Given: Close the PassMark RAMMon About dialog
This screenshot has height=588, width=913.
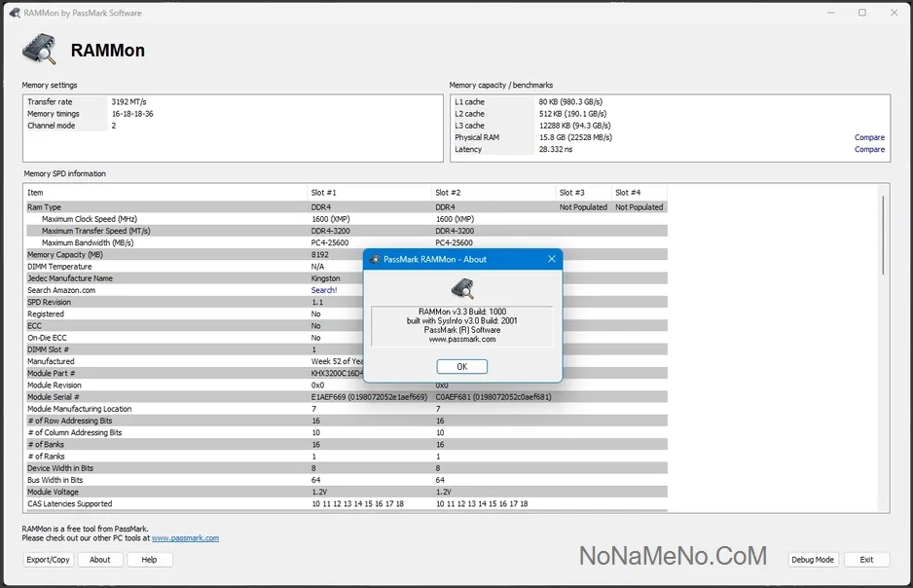Looking at the screenshot, I should pos(551,259).
